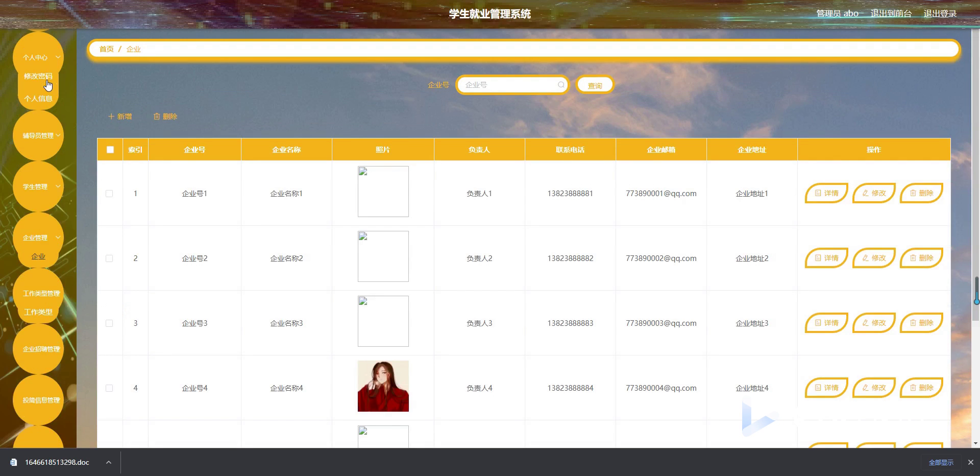This screenshot has width=980, height=476.
Task: Click 删除 for 企业号4 row
Action: (x=921, y=388)
